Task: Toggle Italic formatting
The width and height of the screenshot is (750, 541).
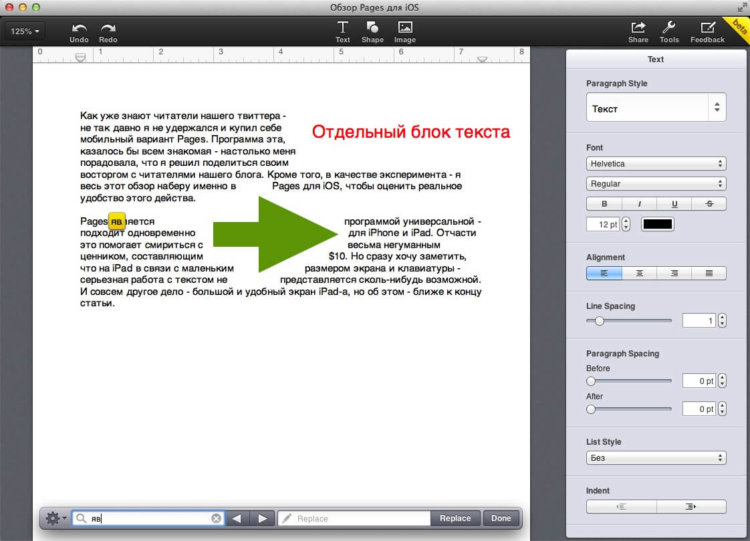Action: (x=640, y=204)
